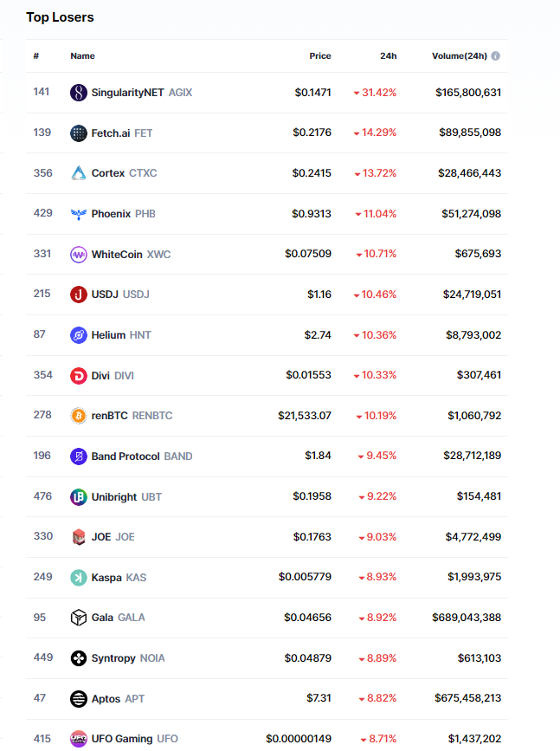Click the renBTC coin logo icon

79,416
